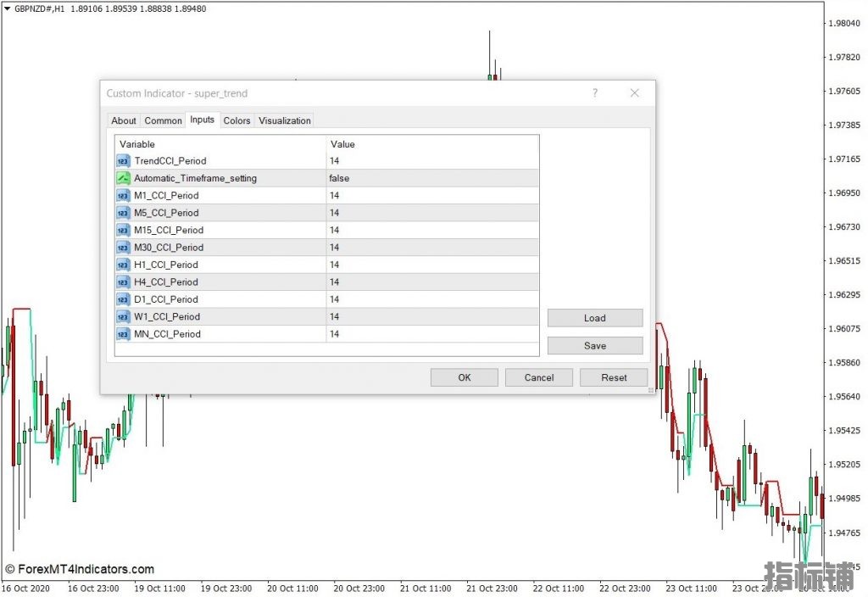868x597 pixels.
Task: Click the integer icon beside TrendCCI_Period
Action: click(x=123, y=161)
